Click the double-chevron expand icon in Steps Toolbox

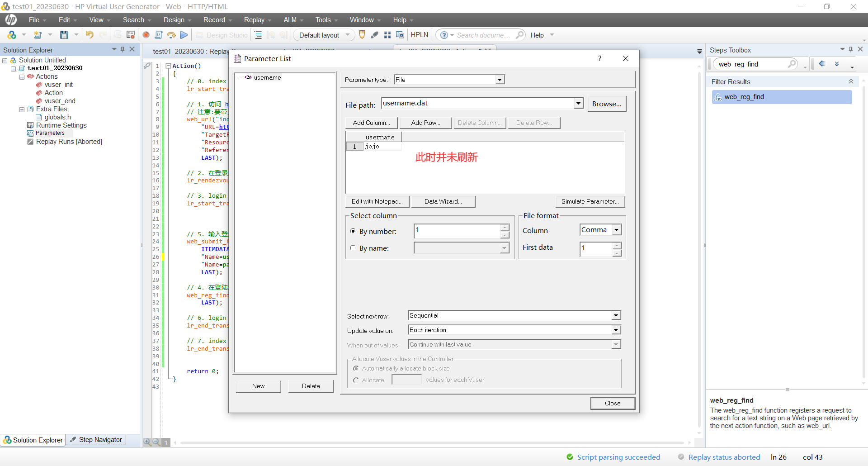click(837, 64)
